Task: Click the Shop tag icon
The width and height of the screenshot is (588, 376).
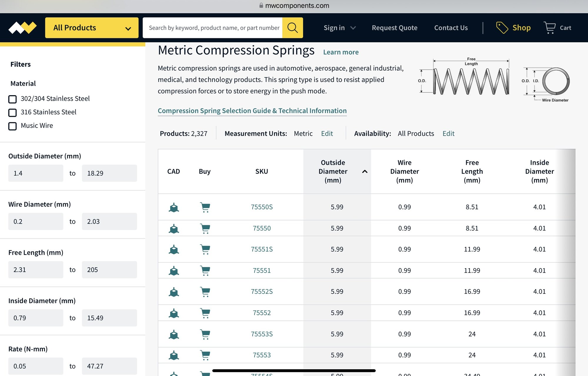Action: click(502, 28)
